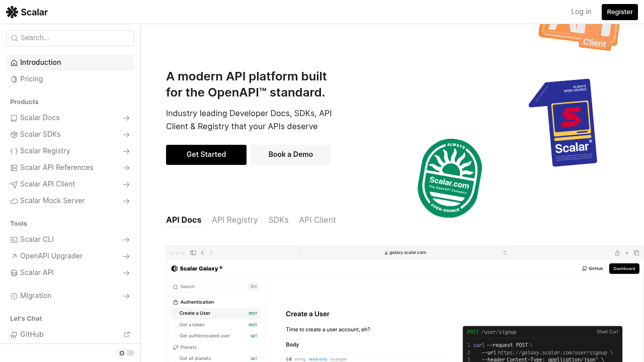Click the tabs overview icon in the embedded browser
The height and width of the screenshot is (362, 644).
pos(636,253)
